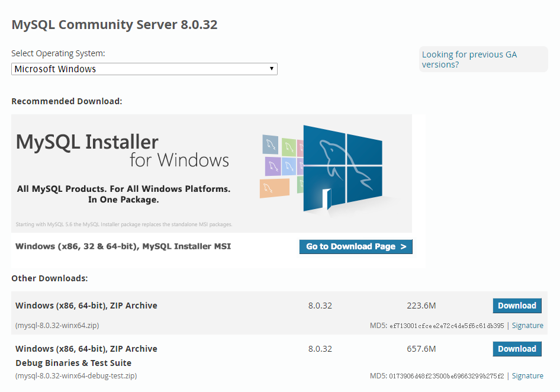Open Signature link for debug-test zip
Screen dimensions: 560x392
pyautogui.click(x=527, y=376)
